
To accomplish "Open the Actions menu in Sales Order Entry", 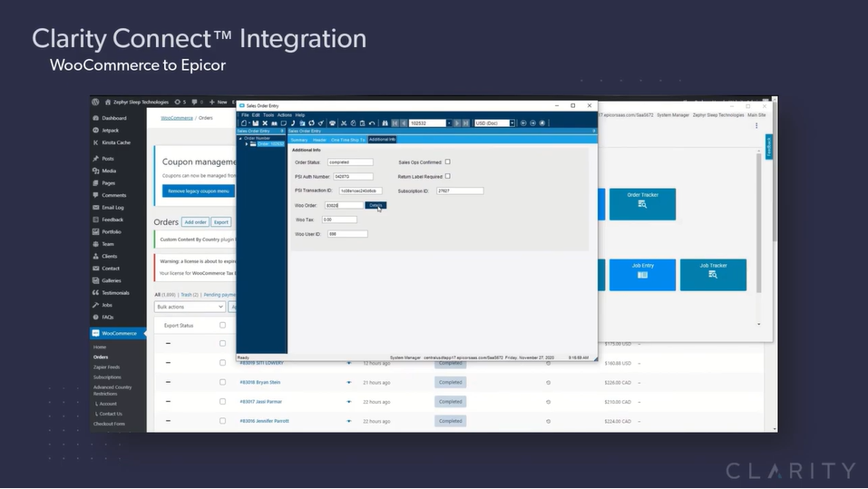I will click(x=285, y=114).
